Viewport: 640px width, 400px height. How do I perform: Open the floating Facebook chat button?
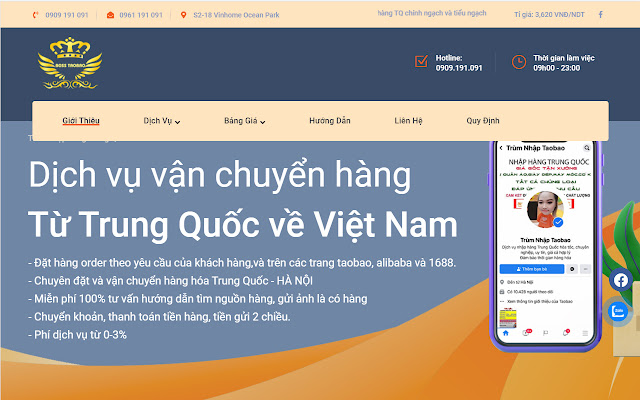[621, 280]
